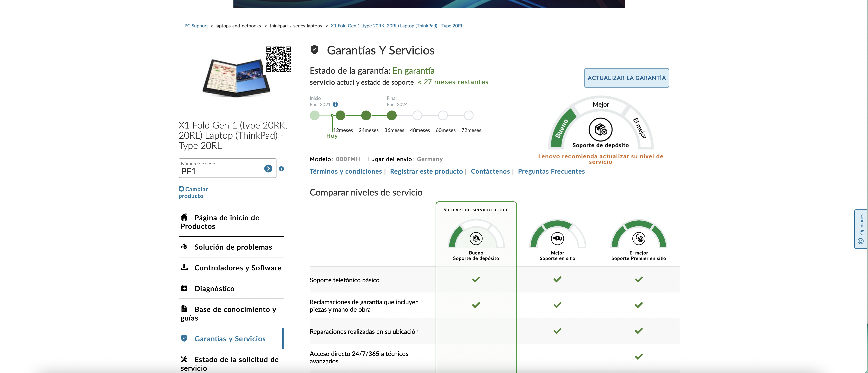Screen dimensions: 868x373
Task: Click the 24meses timeline dot
Action: point(366,115)
